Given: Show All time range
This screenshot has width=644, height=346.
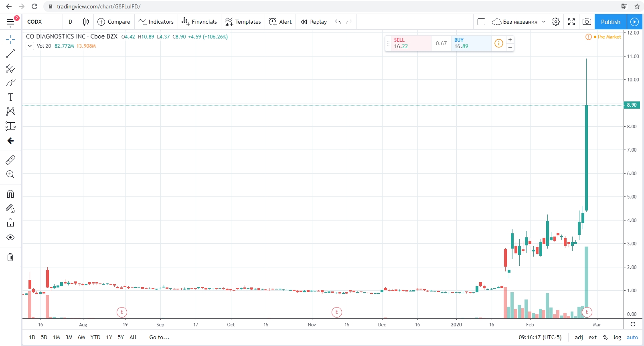Looking at the screenshot, I should coord(133,337).
